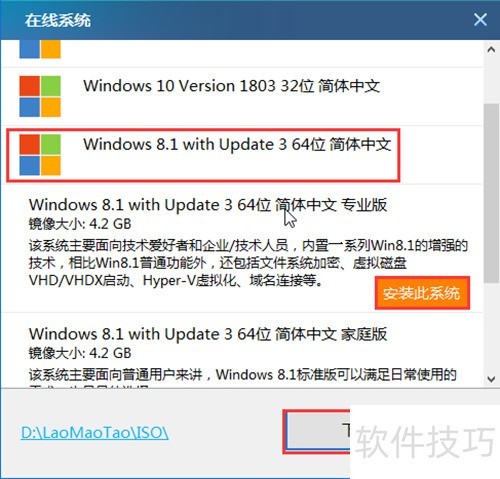The width and height of the screenshot is (500, 479).
Task: Close the 在线系统 dialog with X
Action: [x=480, y=20]
